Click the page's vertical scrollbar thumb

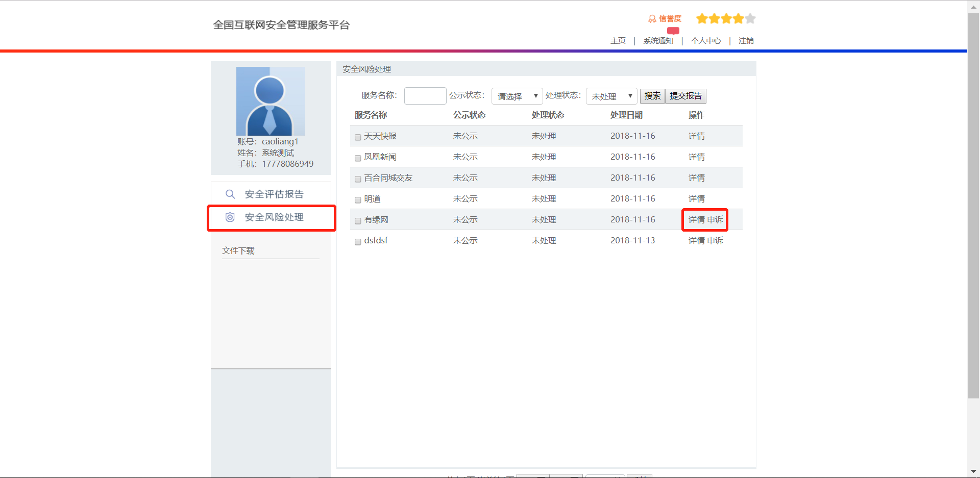click(x=973, y=206)
